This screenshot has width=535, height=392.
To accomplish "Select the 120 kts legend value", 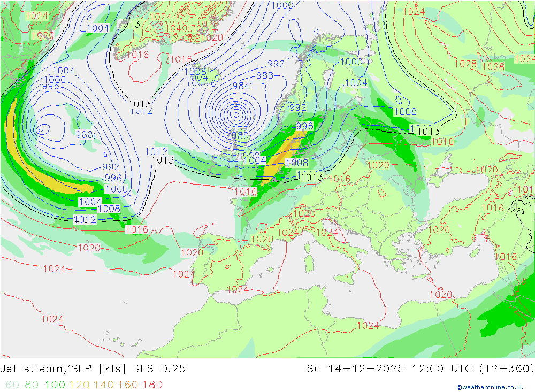I will pyautogui.click(x=79, y=385).
